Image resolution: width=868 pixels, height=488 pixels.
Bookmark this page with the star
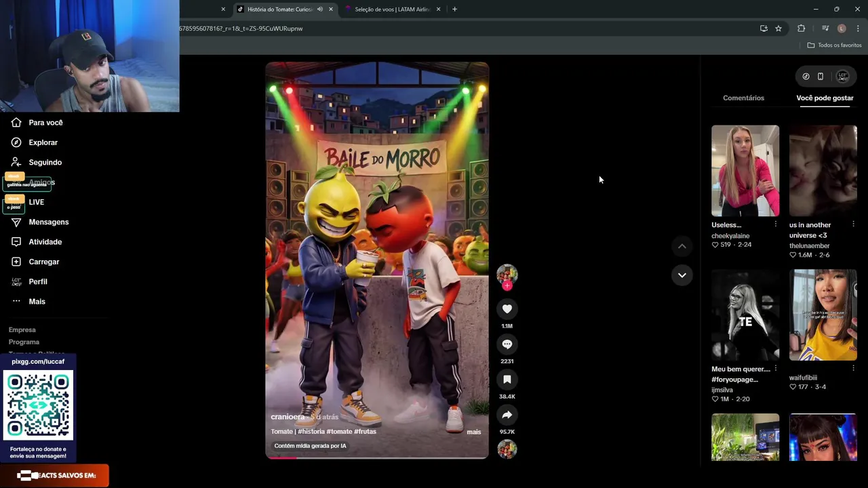pos(778,28)
